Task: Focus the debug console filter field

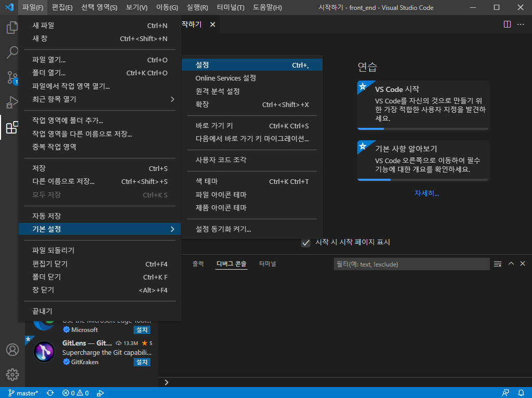Action: point(411,264)
